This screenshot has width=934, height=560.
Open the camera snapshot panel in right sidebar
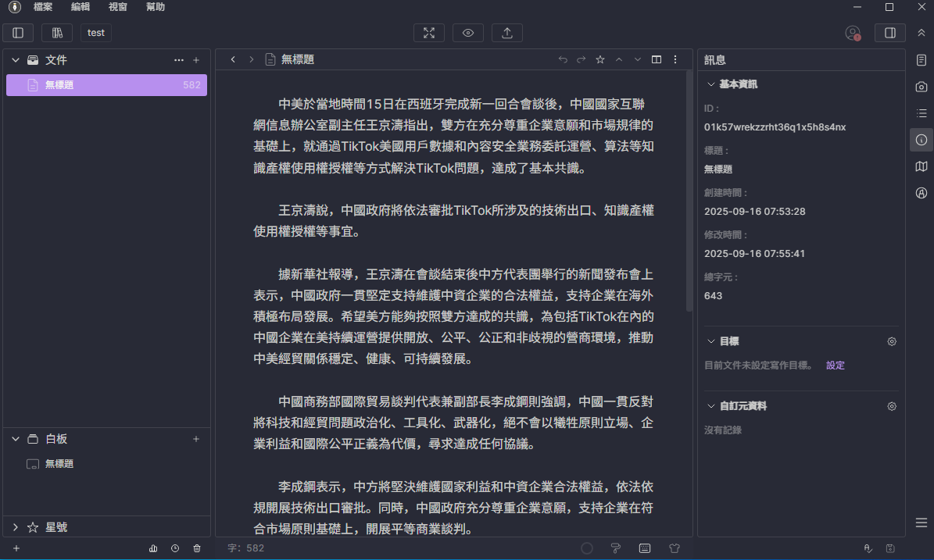point(921,87)
